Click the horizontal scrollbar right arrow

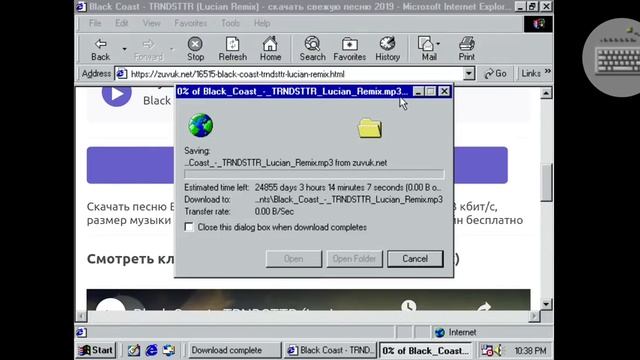coord(534,316)
